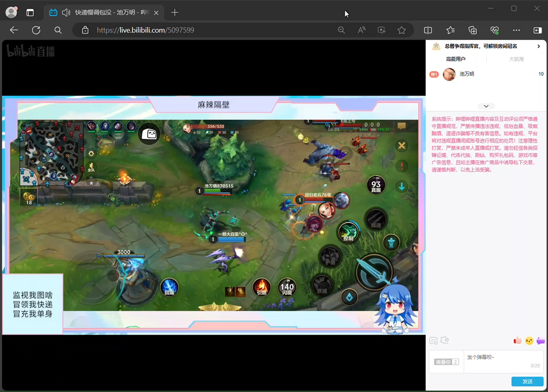Click the 发送 send button
548x392 pixels.
coord(527,382)
